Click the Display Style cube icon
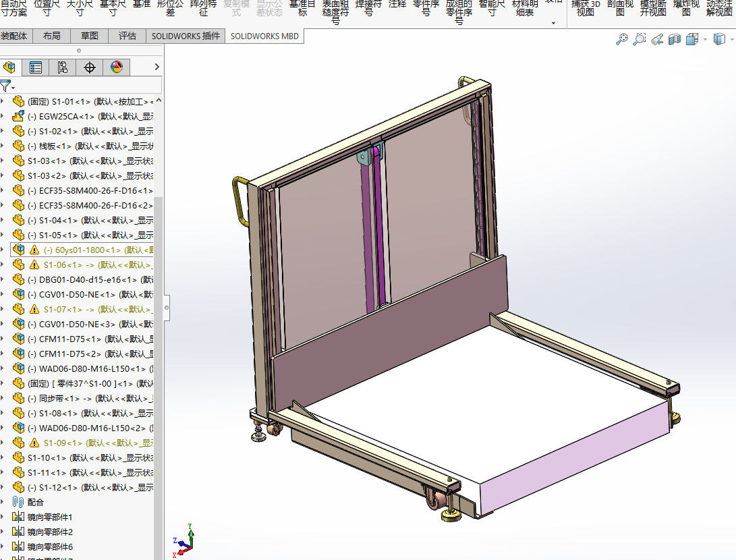The image size is (736, 560). tap(719, 39)
